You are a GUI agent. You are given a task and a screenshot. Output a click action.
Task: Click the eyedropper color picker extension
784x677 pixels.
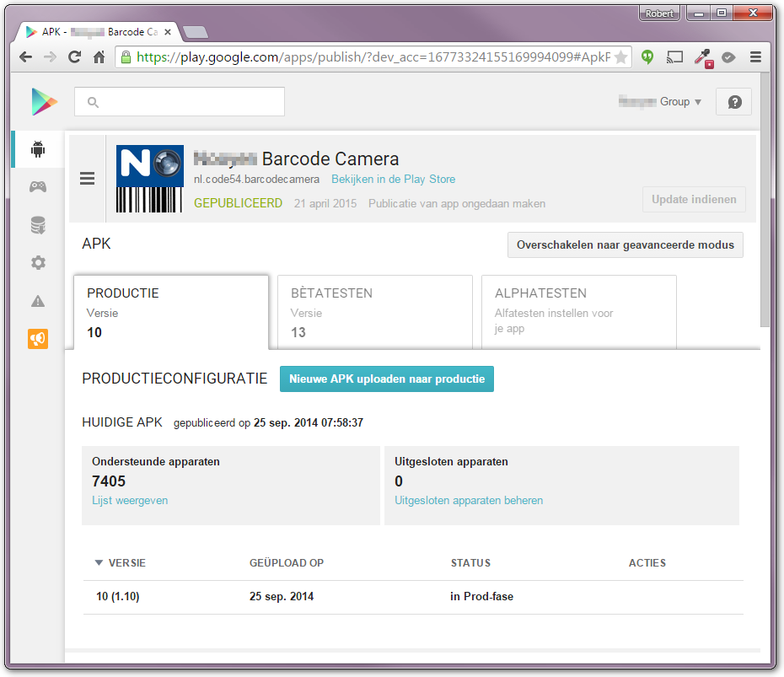(x=704, y=58)
